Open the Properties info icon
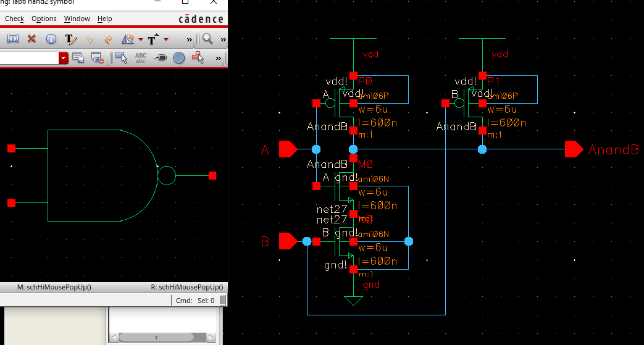 pyautogui.click(x=51, y=39)
